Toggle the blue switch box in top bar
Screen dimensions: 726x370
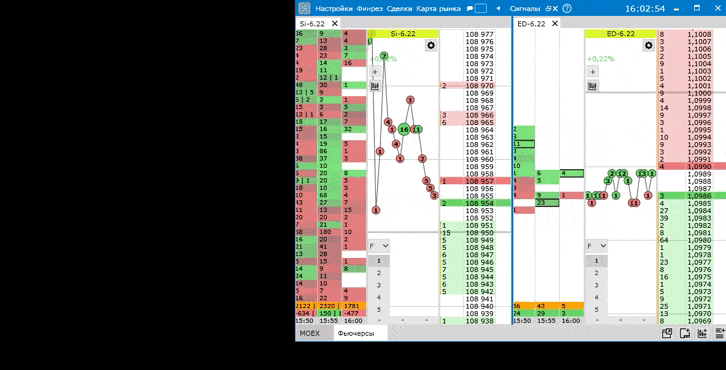pos(481,8)
